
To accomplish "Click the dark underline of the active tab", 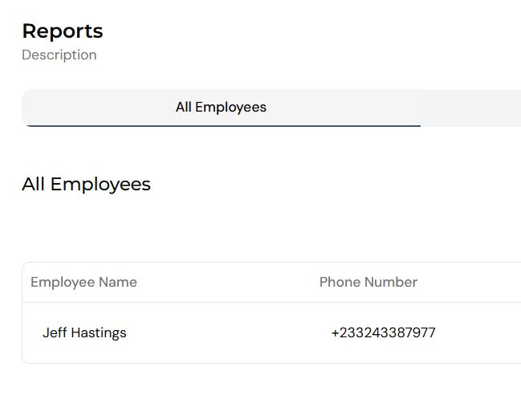I will coord(221,126).
